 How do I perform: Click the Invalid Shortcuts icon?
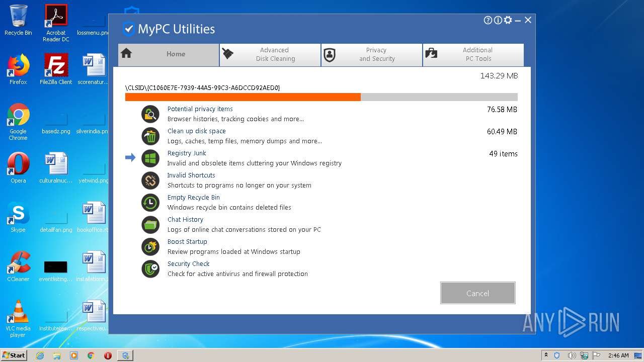point(150,180)
